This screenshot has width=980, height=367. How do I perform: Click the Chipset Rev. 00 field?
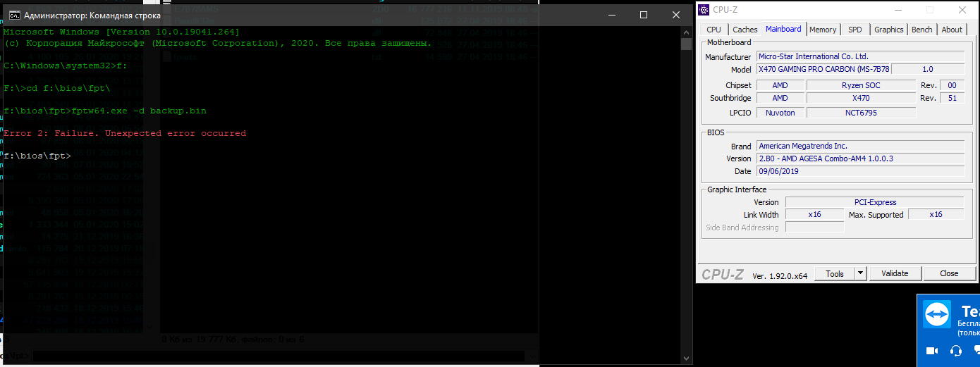(952, 85)
